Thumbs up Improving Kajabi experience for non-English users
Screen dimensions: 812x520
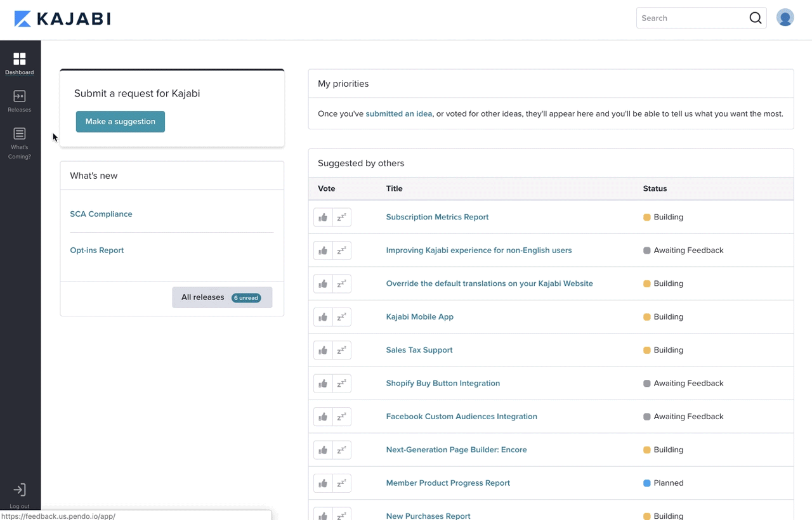pos(323,250)
